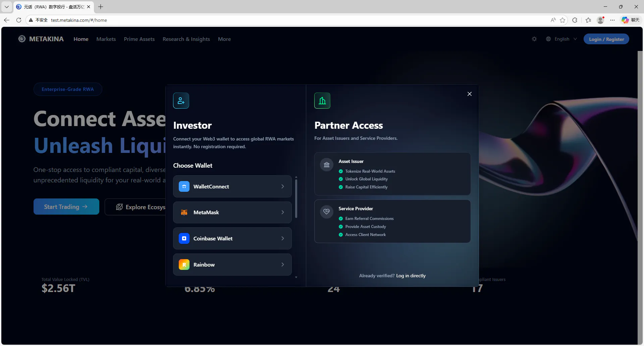
Task: Click the Total Value Locked $2.56T value
Action: click(58, 288)
